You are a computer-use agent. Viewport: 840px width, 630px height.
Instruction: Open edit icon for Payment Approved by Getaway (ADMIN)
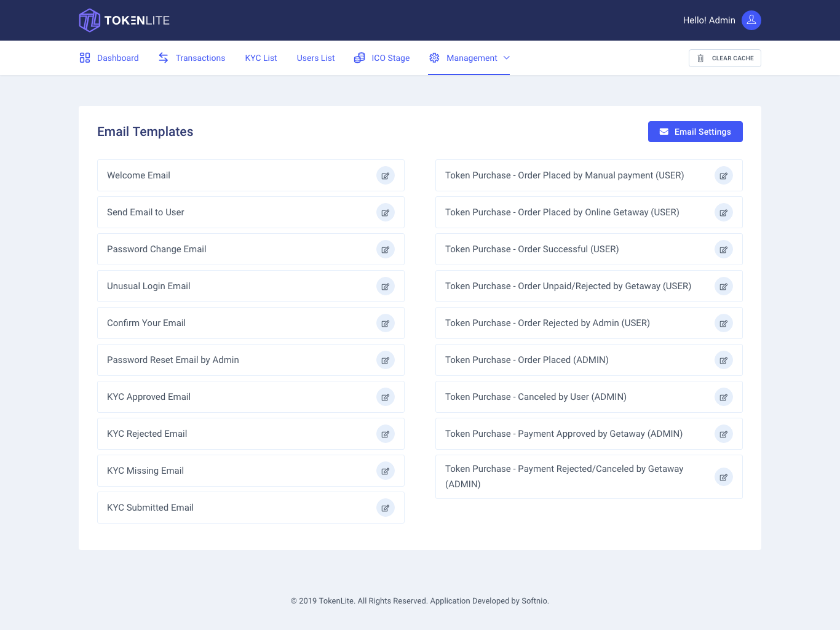click(x=724, y=434)
